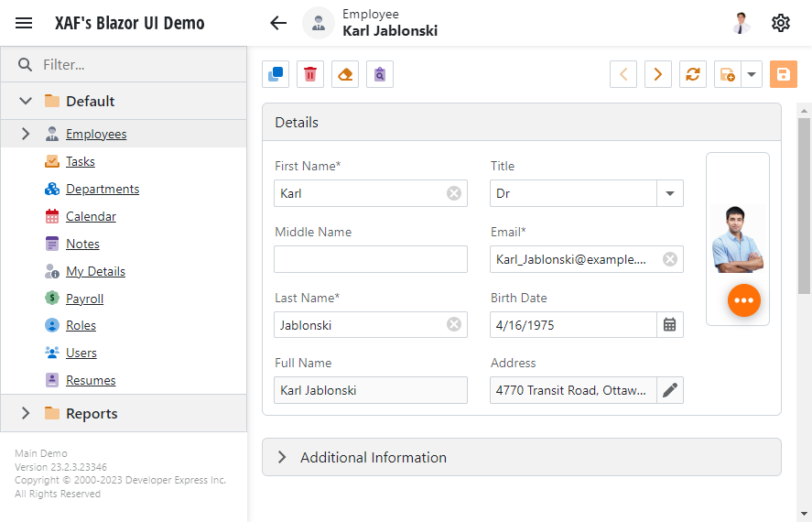Click the clipboard search toolbar icon
The image size is (812, 522).
380,74
